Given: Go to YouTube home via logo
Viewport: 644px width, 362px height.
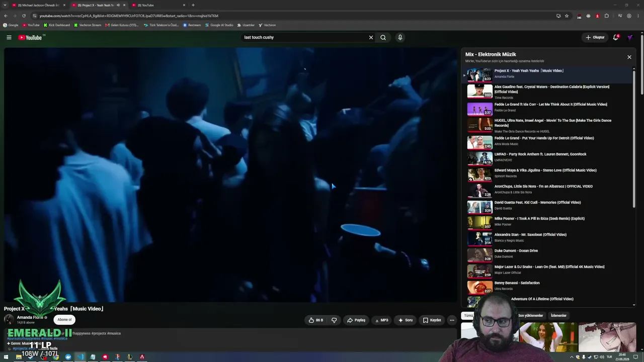Looking at the screenshot, I should click(x=30, y=37).
